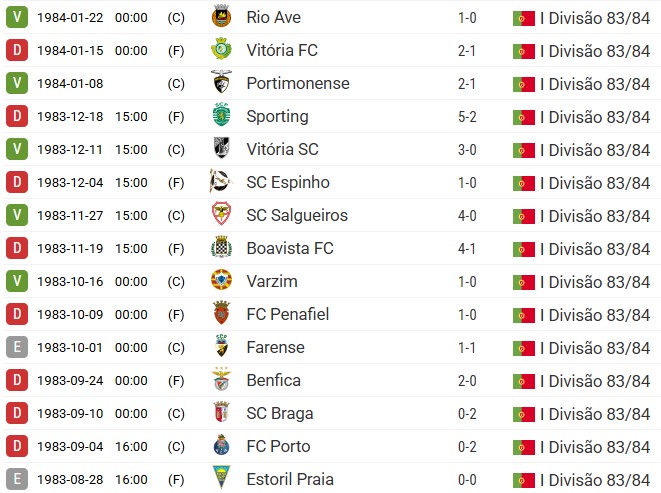Image resolution: width=661 pixels, height=493 pixels.
Task: Open the 5-2 result against Sporting
Action: coord(467,117)
